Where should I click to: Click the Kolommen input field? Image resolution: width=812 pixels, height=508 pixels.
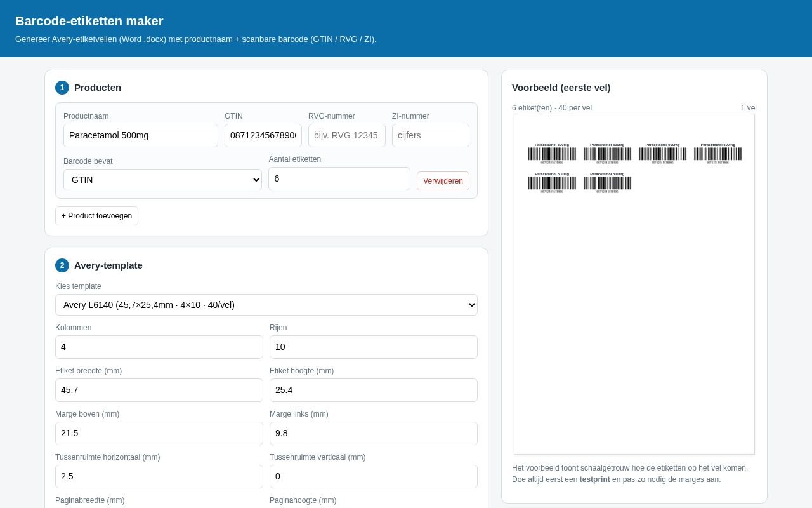159,347
